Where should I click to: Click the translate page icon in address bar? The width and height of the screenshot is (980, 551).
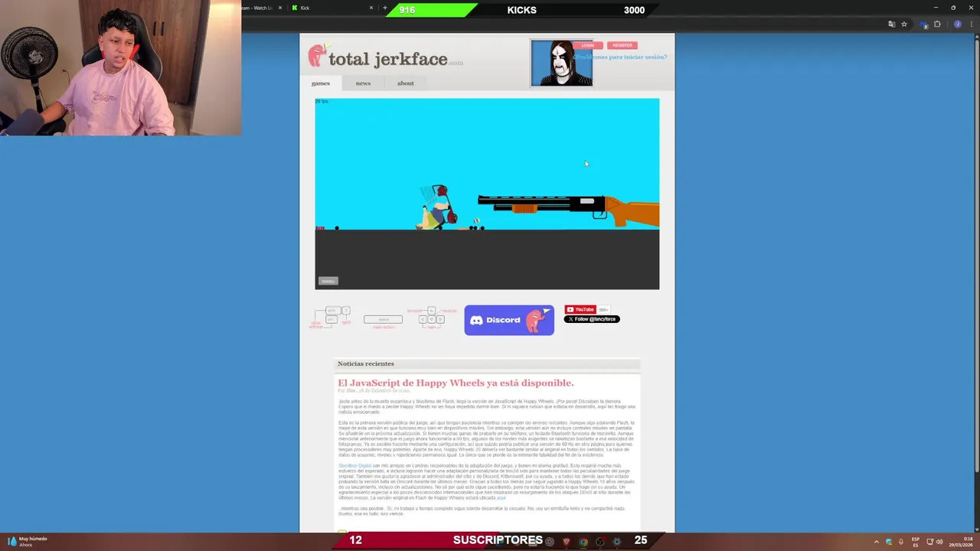tap(891, 24)
